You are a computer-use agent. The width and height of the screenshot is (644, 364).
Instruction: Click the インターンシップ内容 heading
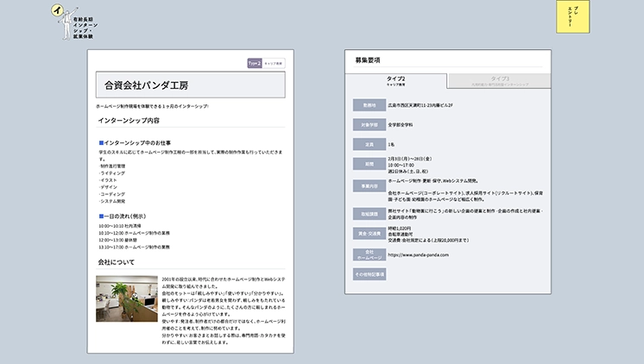tap(129, 121)
